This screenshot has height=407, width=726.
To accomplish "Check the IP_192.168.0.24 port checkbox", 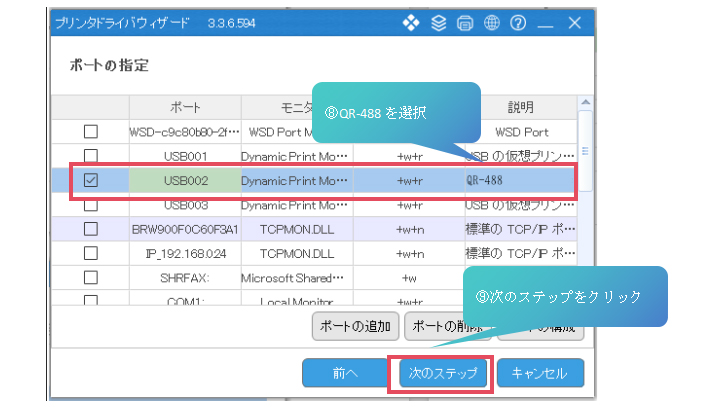I will click(91, 253).
